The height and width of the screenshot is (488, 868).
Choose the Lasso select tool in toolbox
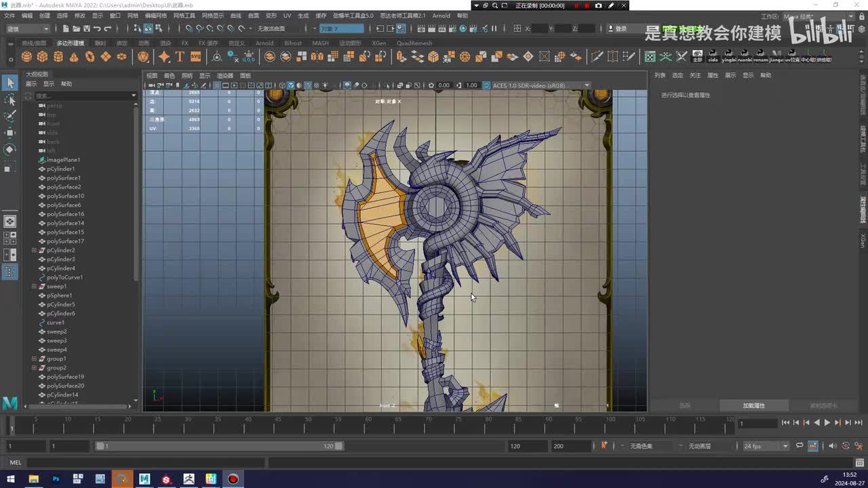pyautogui.click(x=10, y=100)
